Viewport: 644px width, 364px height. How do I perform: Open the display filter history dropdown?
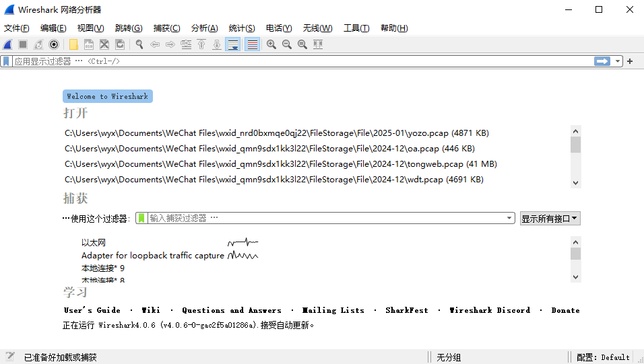point(617,61)
